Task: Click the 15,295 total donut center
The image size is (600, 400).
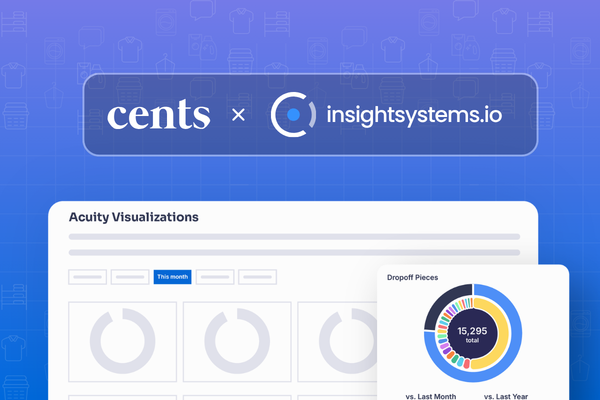Action: click(x=472, y=334)
